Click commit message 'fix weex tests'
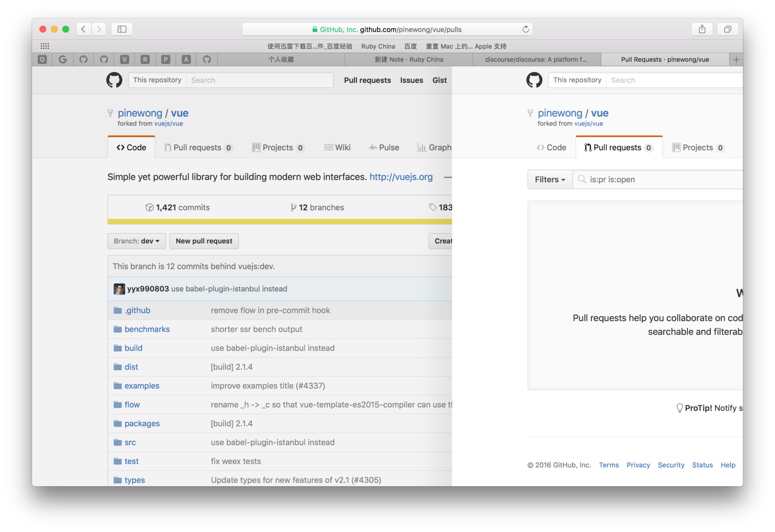775x532 pixels. click(236, 461)
